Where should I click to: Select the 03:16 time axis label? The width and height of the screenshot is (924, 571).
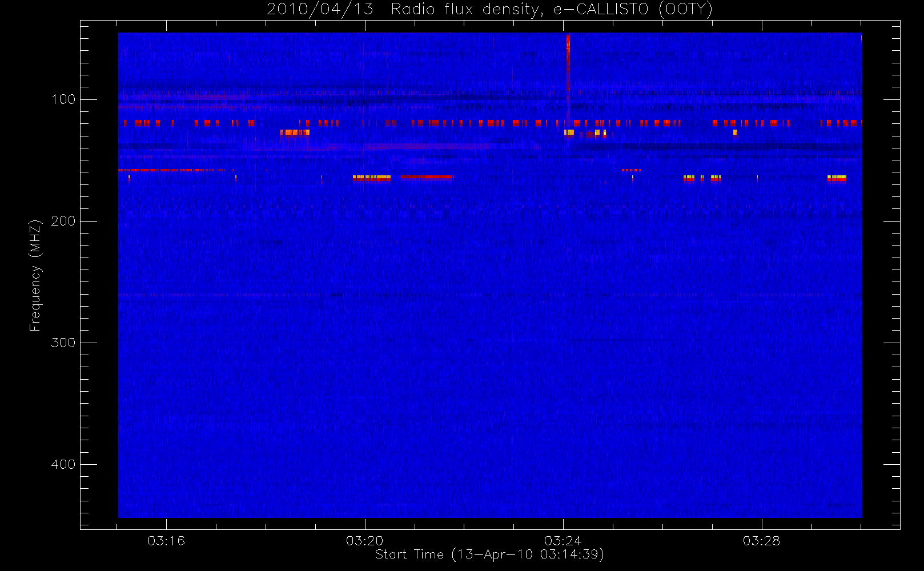166,541
